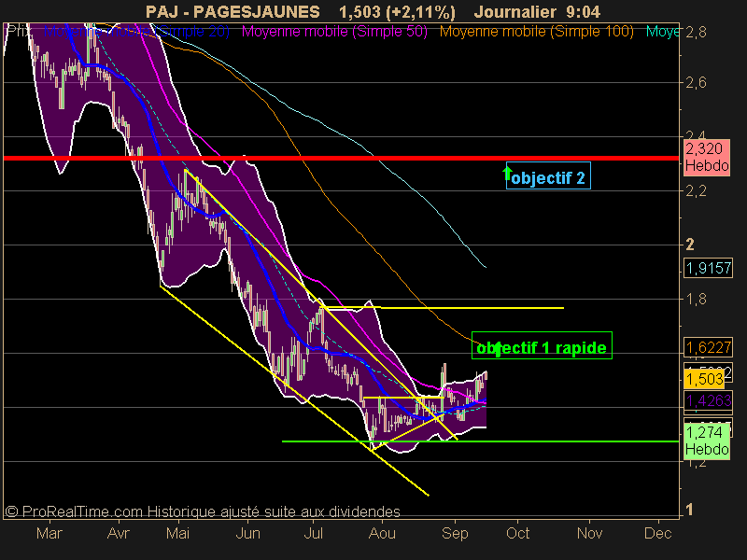Click the 1,9157 moving average value tag
747x560 pixels.
point(708,268)
